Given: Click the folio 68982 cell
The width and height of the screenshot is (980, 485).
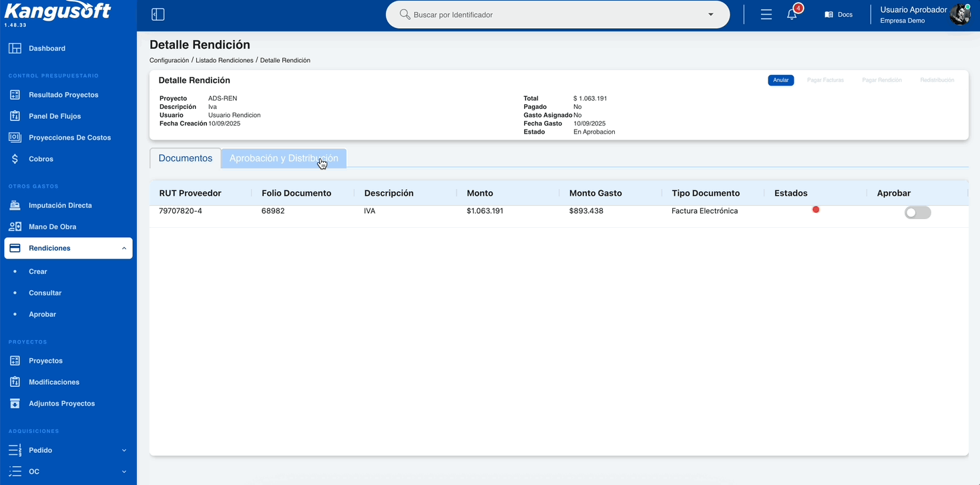Looking at the screenshot, I should click(x=273, y=211).
